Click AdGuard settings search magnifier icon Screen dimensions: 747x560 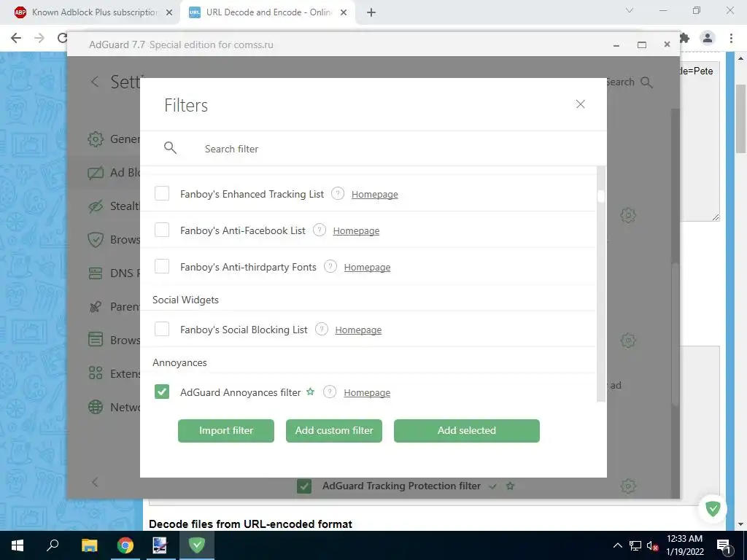pos(646,82)
